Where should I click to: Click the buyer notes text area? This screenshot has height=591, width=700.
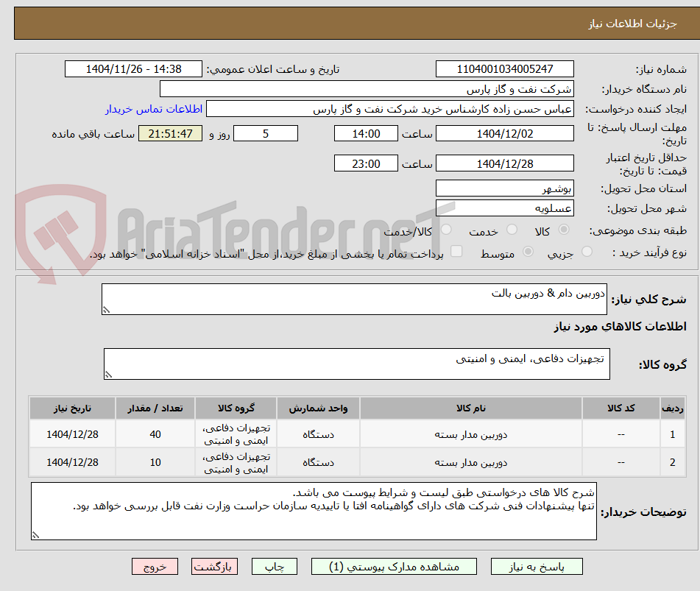(314, 511)
